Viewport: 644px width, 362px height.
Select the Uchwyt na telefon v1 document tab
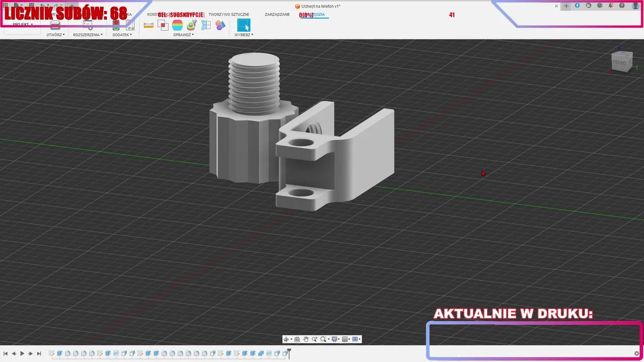(317, 6)
